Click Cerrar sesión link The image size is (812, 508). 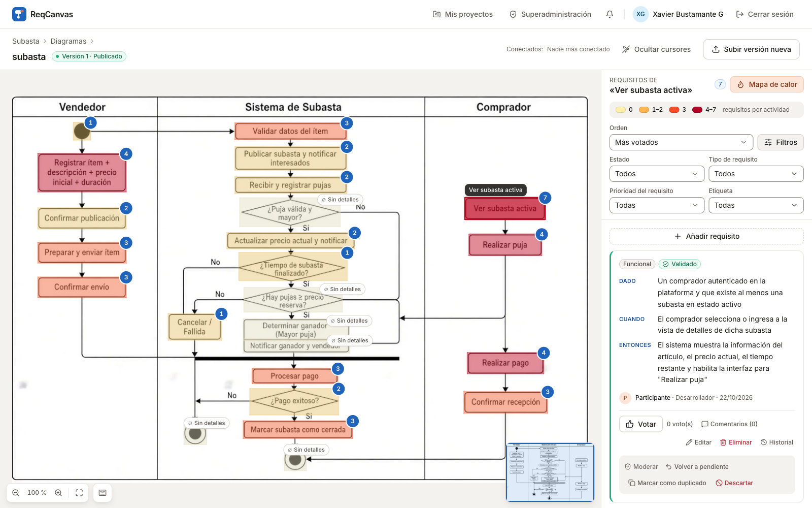765,14
